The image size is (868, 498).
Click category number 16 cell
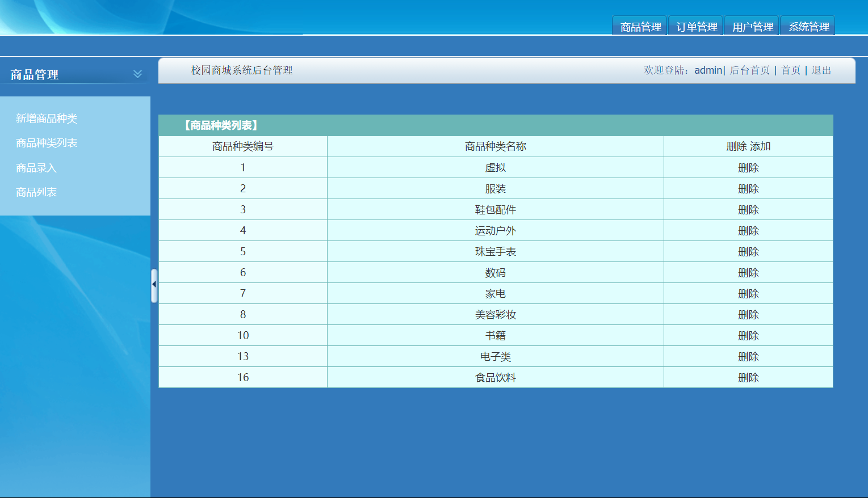pos(243,378)
